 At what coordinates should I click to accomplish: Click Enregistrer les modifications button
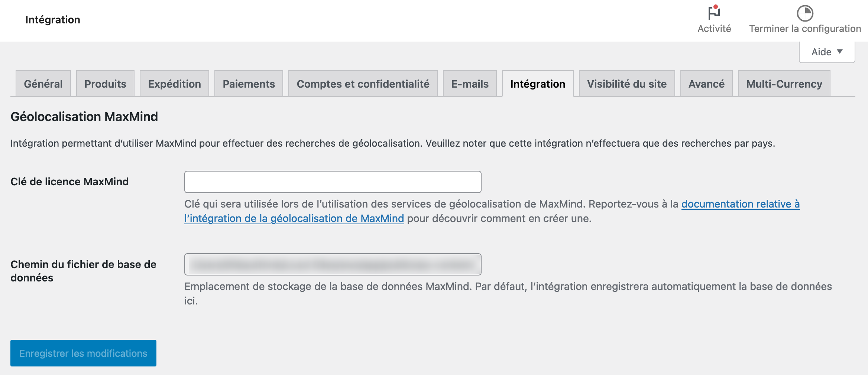(x=83, y=353)
